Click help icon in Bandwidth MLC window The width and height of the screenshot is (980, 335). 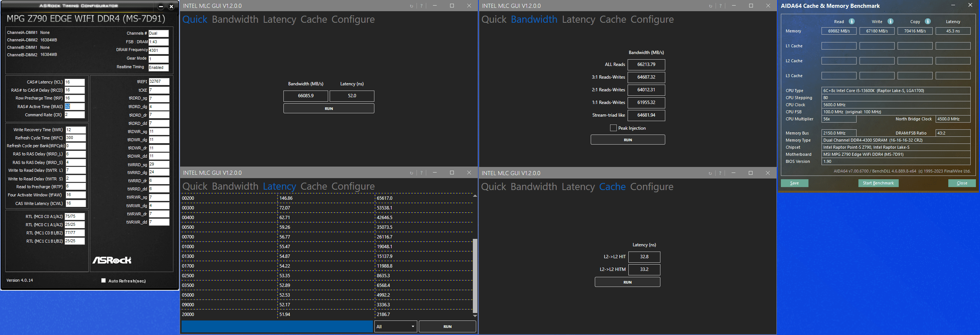coord(720,6)
